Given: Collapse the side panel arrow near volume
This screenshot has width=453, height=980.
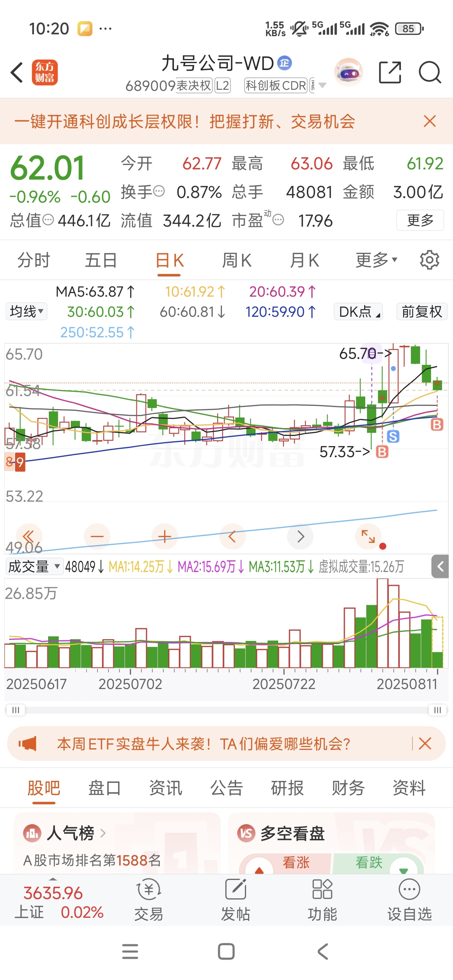Looking at the screenshot, I should point(440,566).
